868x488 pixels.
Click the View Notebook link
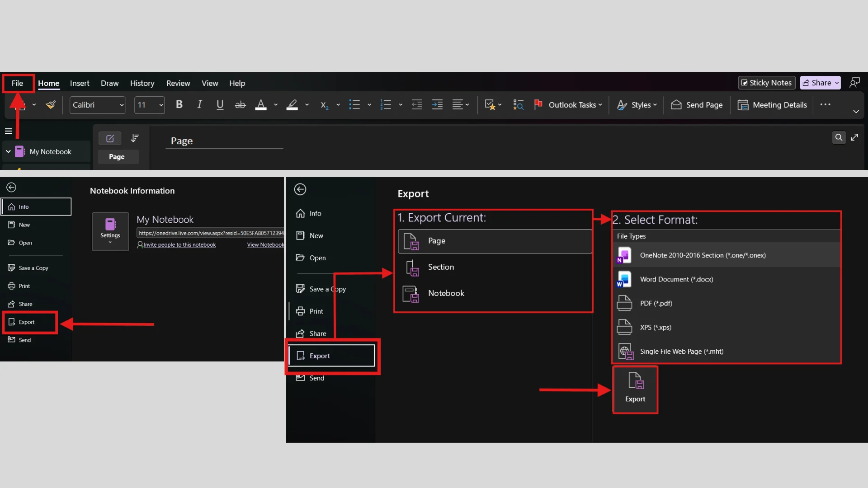[x=265, y=245]
